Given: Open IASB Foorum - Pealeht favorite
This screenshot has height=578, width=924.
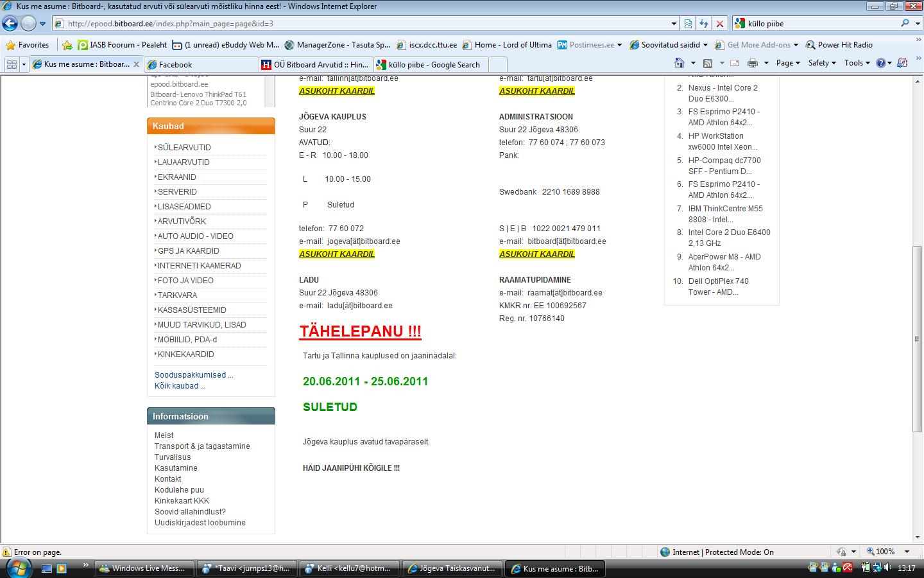Looking at the screenshot, I should tap(122, 45).
